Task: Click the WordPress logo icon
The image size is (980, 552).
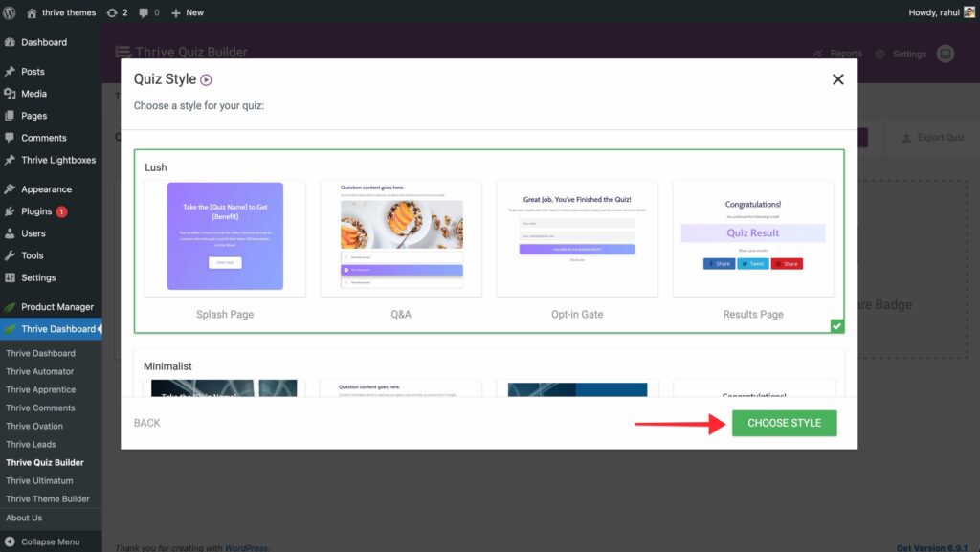Action: click(11, 12)
